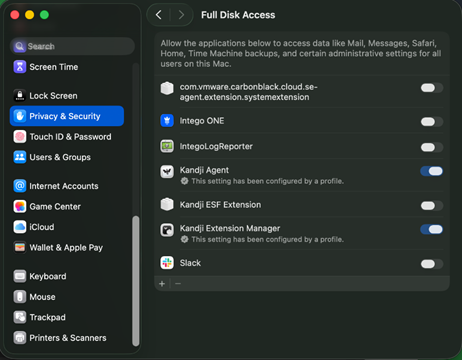Open Trackpad settings
Screen dimensions: 462x360
coord(67,317)
